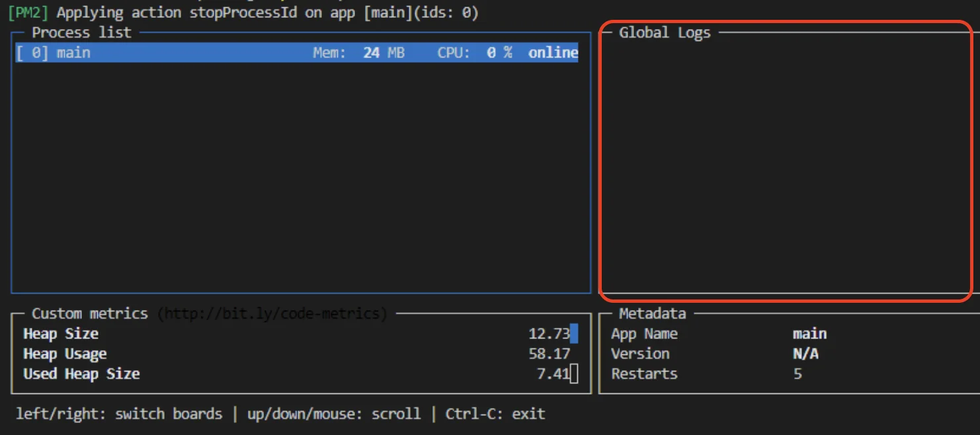
Task: Focus the Process list panel title
Action: point(81,32)
